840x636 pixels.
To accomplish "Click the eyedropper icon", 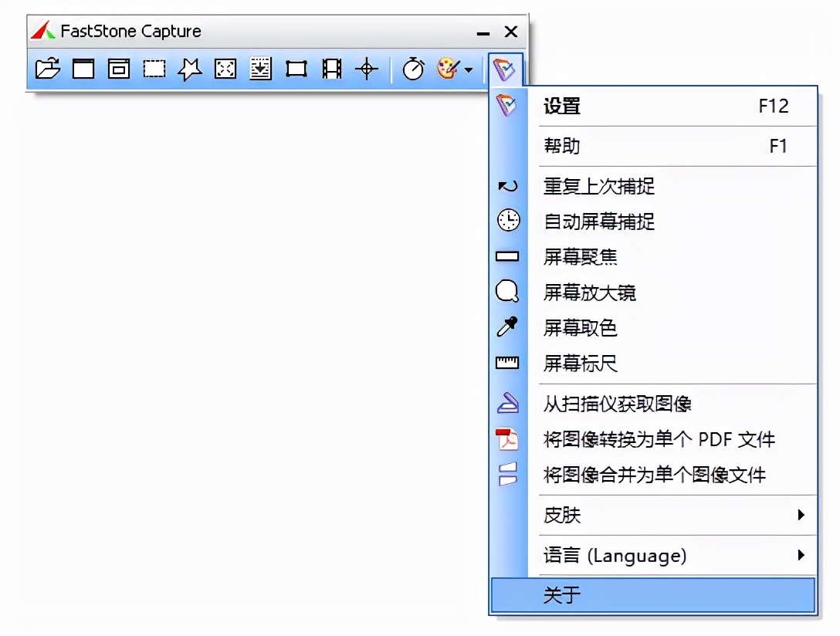I will pyautogui.click(x=507, y=326).
